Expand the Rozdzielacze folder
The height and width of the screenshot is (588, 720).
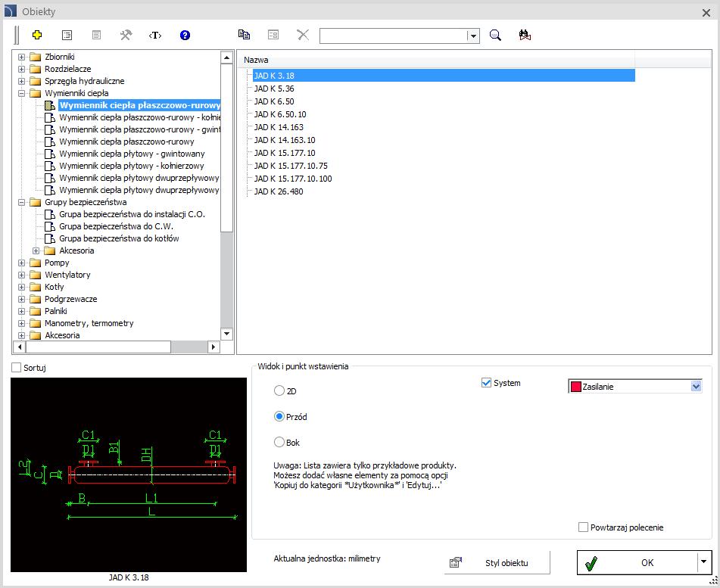pyautogui.click(x=22, y=69)
